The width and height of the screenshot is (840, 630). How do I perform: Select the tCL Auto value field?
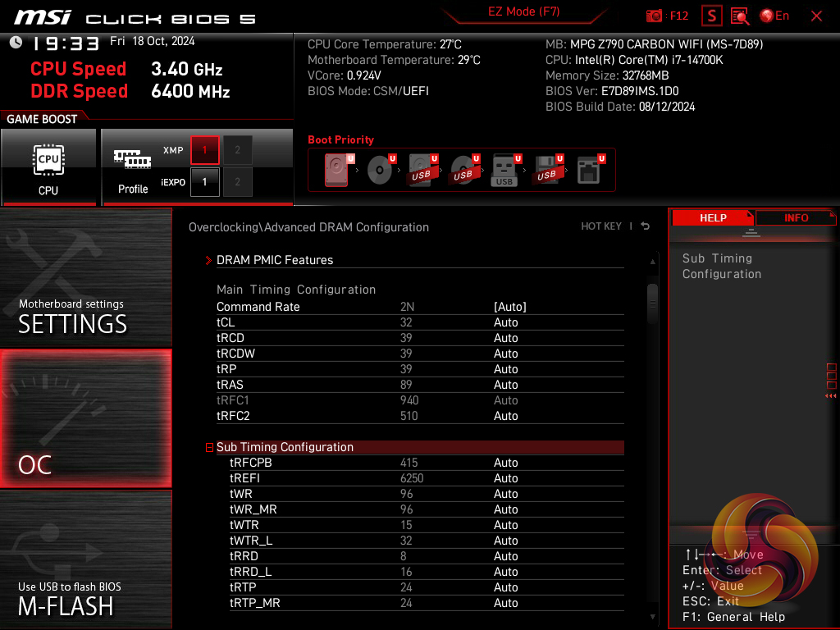coord(506,322)
